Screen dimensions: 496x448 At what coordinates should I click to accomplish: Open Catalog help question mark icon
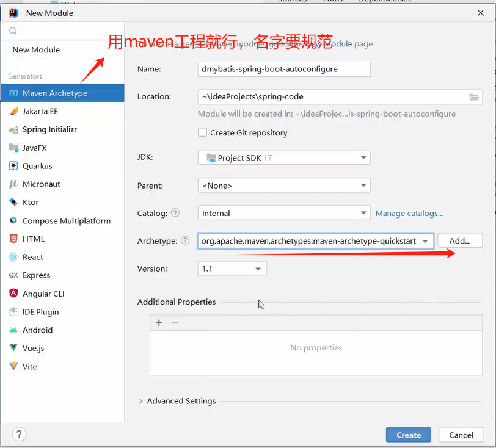[x=175, y=213]
